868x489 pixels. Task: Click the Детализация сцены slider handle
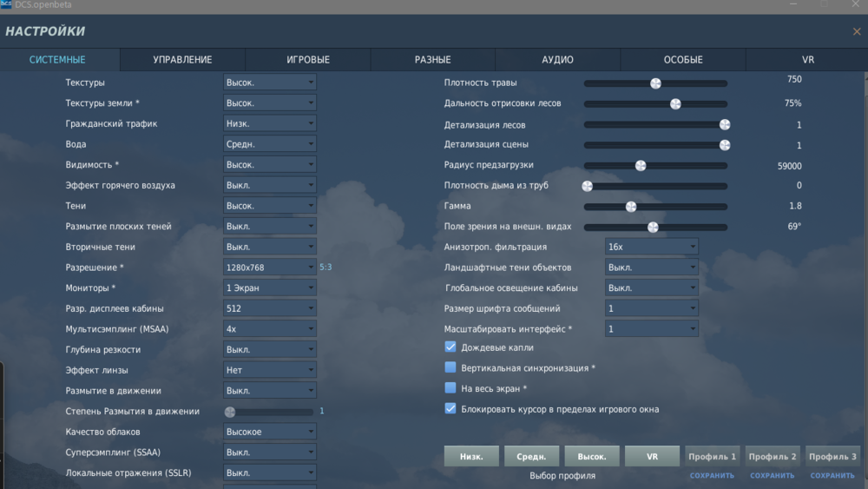point(725,145)
